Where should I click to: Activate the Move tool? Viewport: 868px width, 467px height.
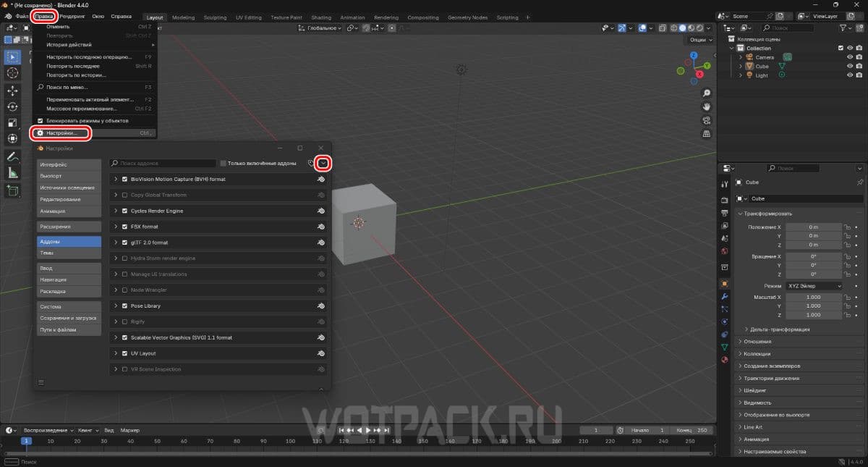[x=12, y=91]
